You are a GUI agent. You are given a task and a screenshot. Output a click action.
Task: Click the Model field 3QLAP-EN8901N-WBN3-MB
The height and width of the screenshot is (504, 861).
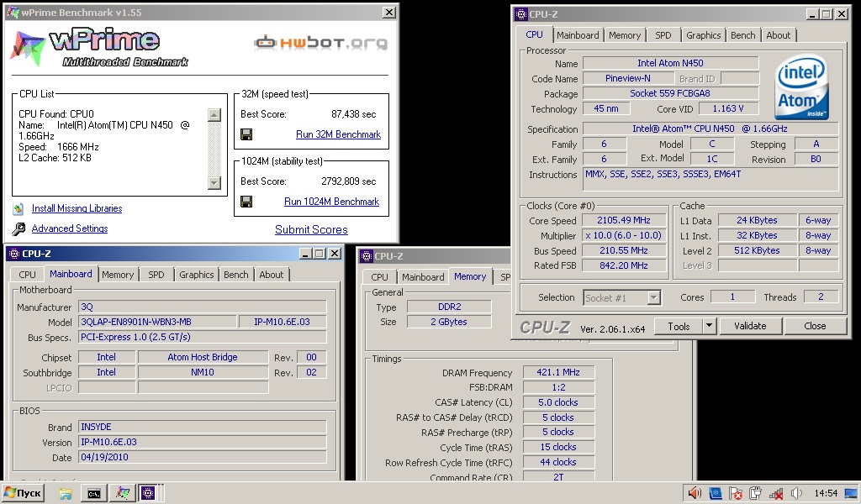(x=157, y=322)
